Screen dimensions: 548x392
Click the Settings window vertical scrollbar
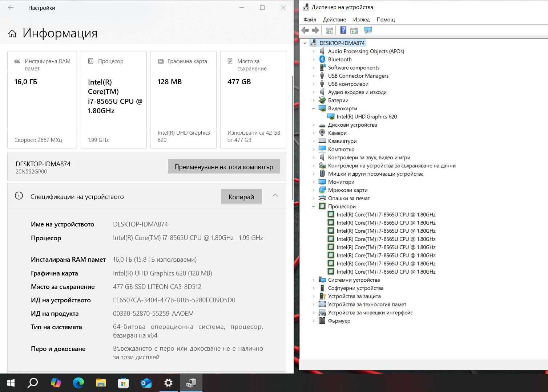point(292,138)
